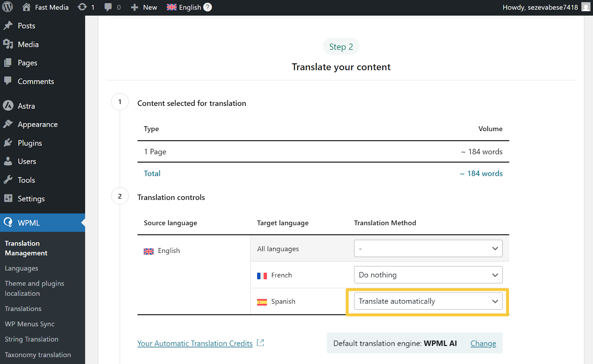This screenshot has width=593, height=364.
Task: Click the New content button in admin bar
Action: (144, 7)
